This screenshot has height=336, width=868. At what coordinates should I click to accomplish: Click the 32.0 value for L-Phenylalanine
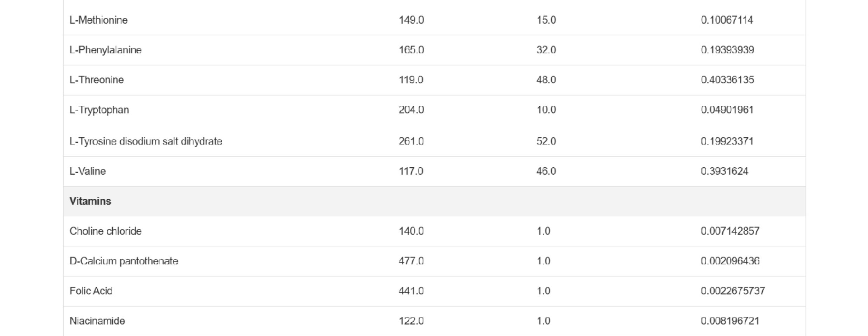tap(546, 50)
